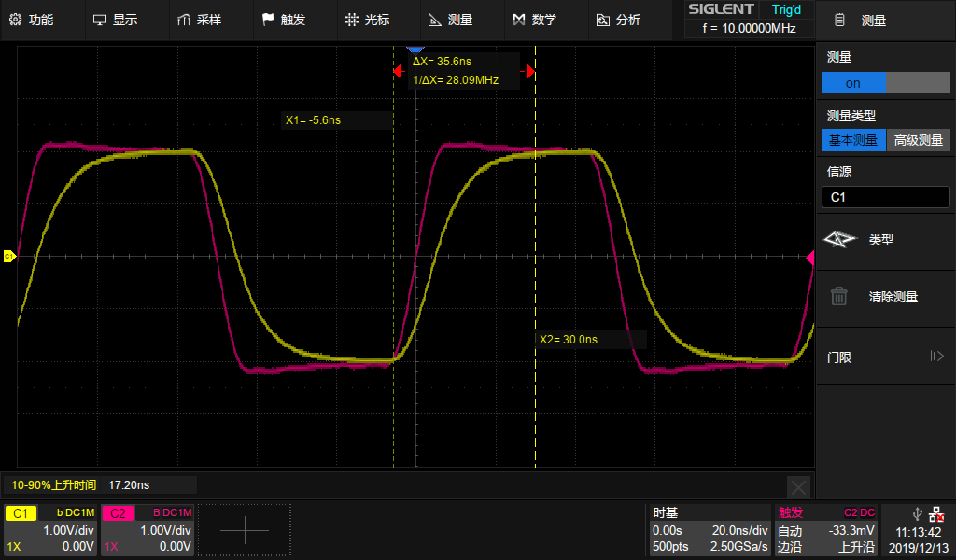Click the -33.3mV trigger level value
Image resolution: width=956 pixels, height=560 pixels.
click(x=851, y=530)
